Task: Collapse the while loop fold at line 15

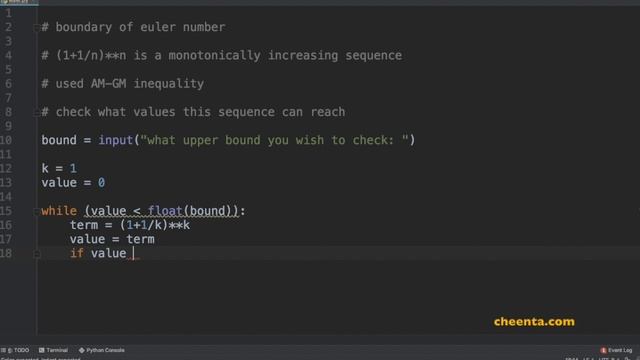Action: (36, 211)
